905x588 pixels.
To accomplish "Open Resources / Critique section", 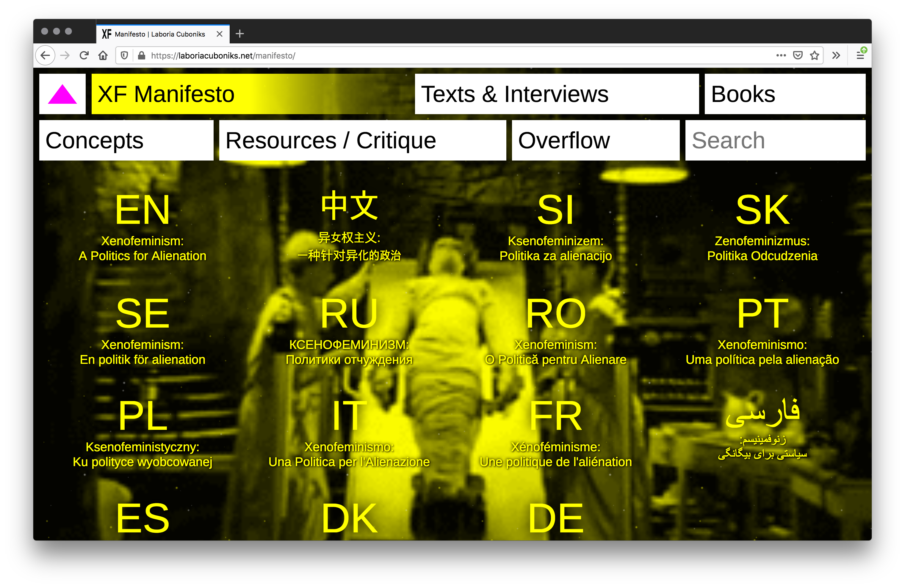I will (362, 140).
